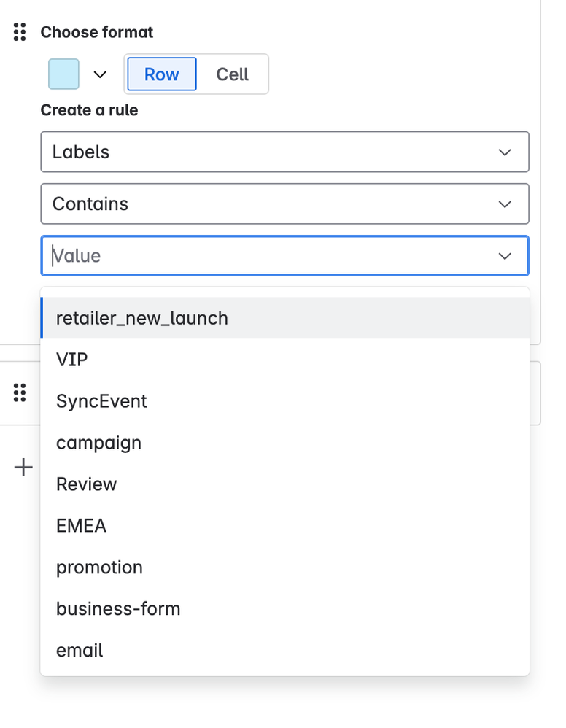
Task: Click the second rule's drag handle icon
Action: pyautogui.click(x=20, y=392)
